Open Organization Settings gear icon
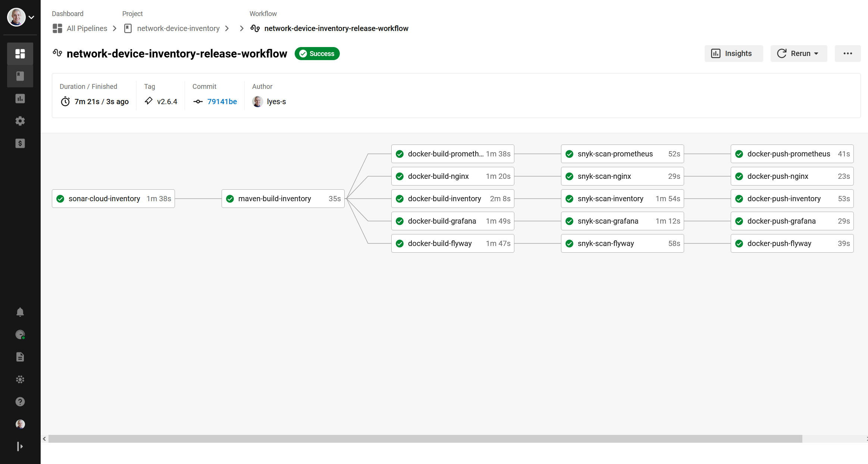The height and width of the screenshot is (464, 868). (20, 121)
